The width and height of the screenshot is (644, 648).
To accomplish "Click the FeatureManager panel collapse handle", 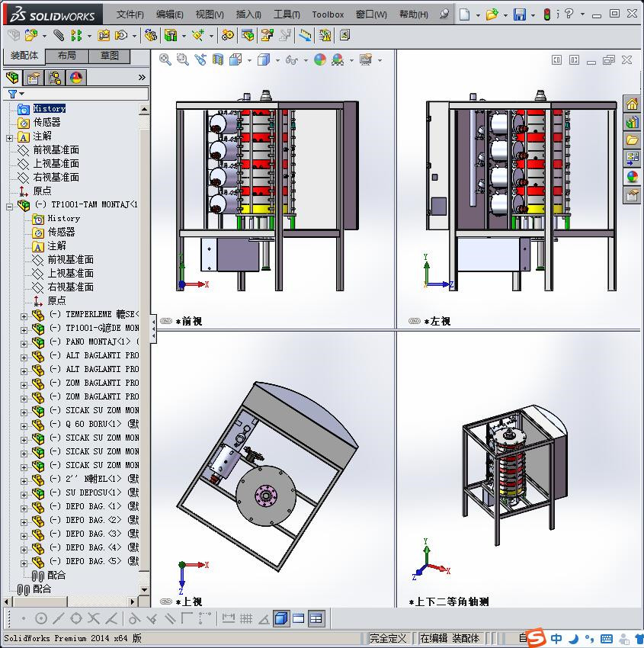I will tap(153, 329).
